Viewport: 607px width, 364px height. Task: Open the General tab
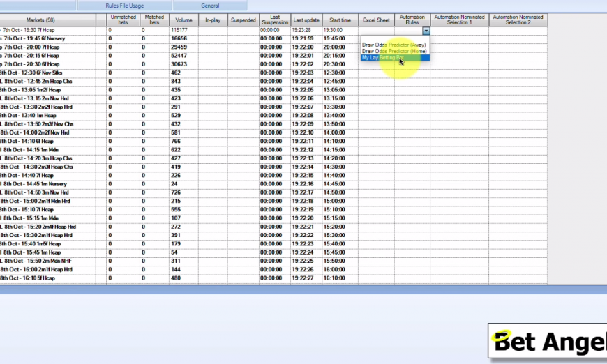click(210, 6)
